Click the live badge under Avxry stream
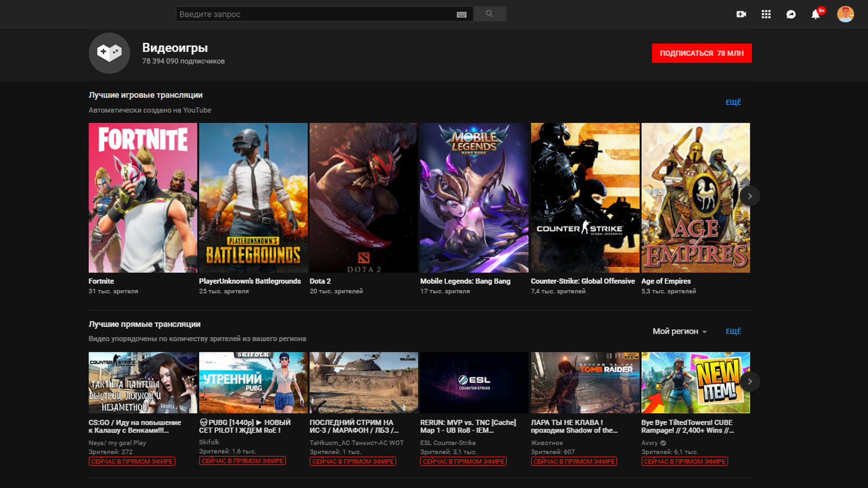 coord(685,461)
